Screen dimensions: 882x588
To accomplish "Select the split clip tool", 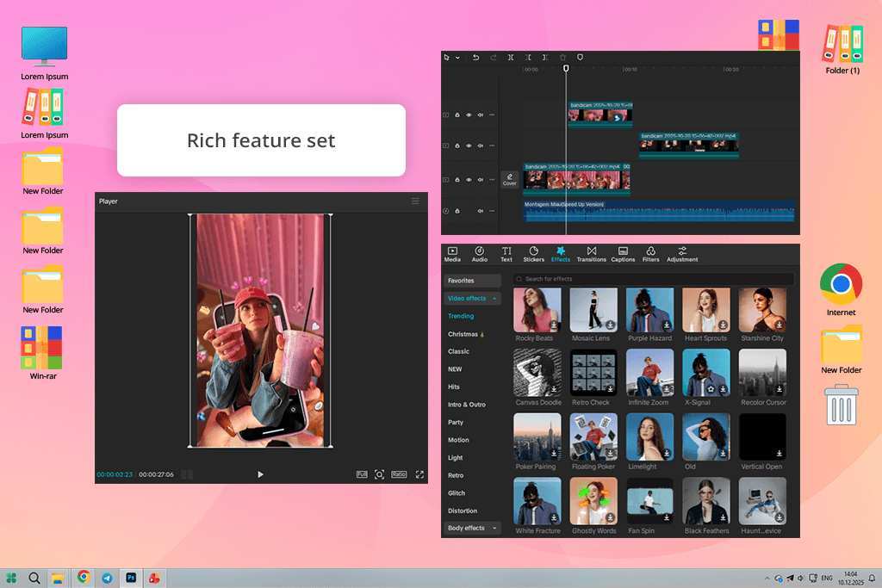I will 511,58.
